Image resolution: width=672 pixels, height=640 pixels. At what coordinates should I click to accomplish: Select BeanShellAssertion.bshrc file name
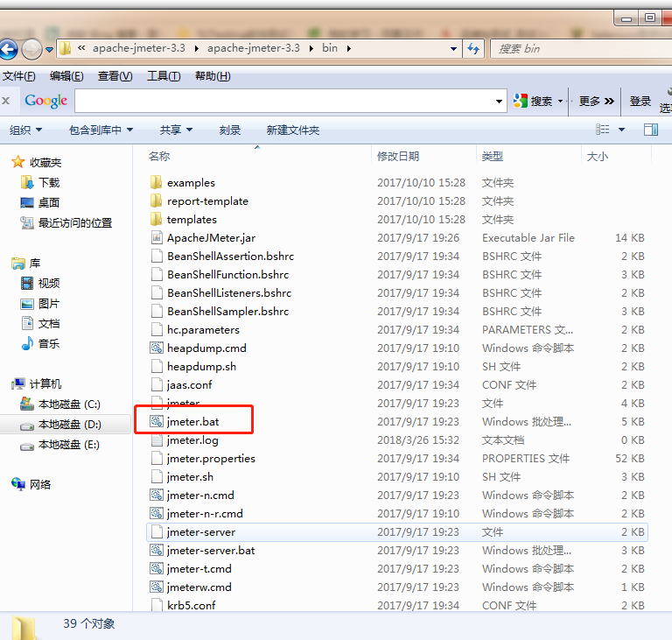click(231, 256)
